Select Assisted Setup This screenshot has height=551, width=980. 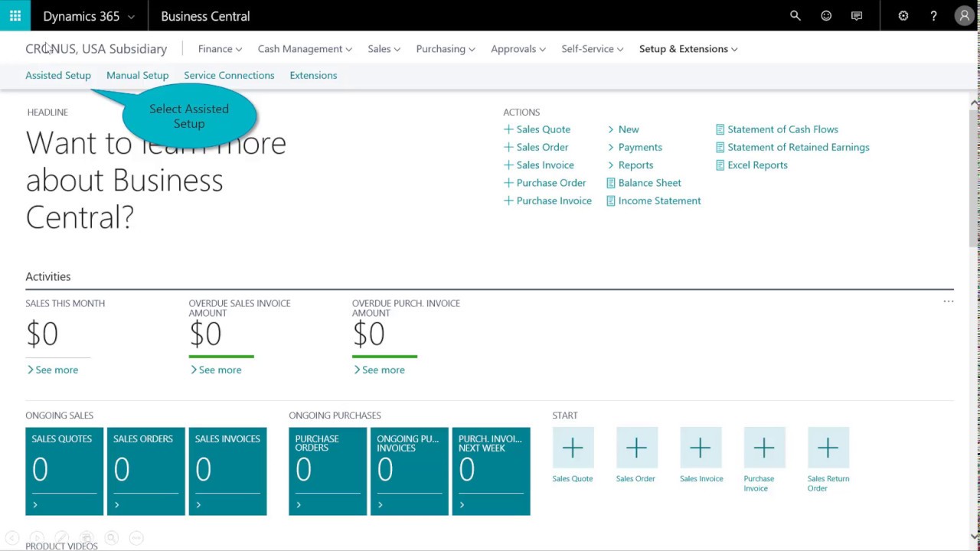tap(58, 75)
